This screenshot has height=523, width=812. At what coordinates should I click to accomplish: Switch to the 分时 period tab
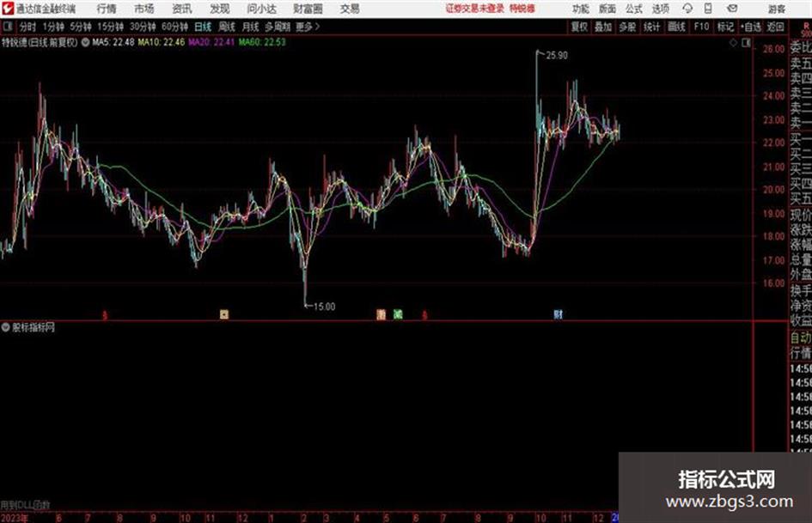[x=27, y=27]
